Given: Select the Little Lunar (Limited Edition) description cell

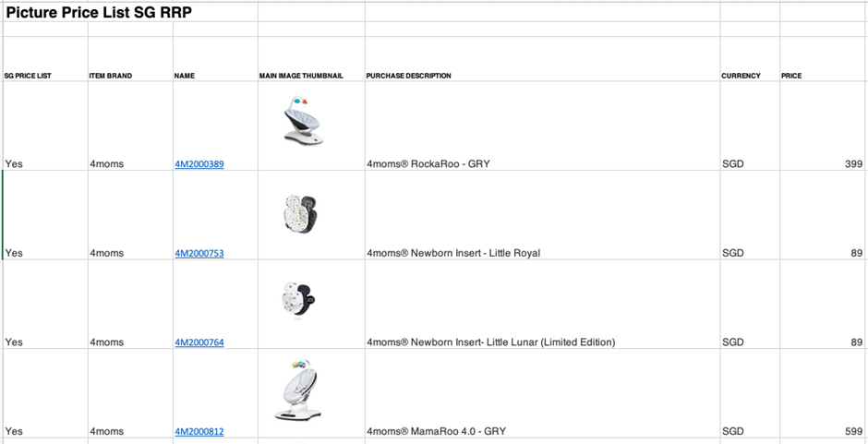Looking at the screenshot, I should click(x=543, y=305).
